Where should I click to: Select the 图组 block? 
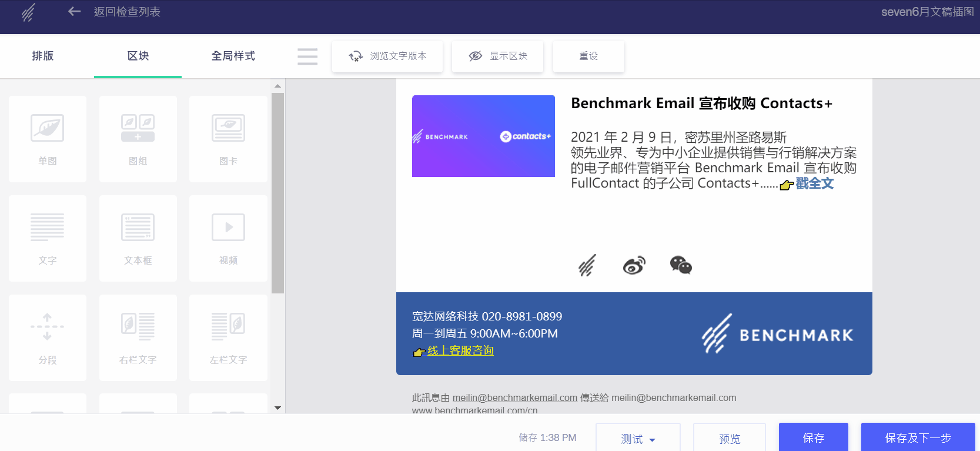coord(138,139)
